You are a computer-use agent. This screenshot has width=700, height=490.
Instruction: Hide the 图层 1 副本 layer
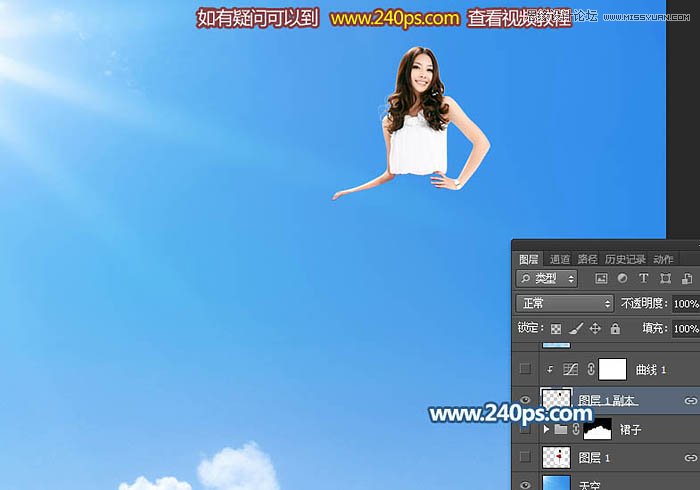tap(525, 399)
